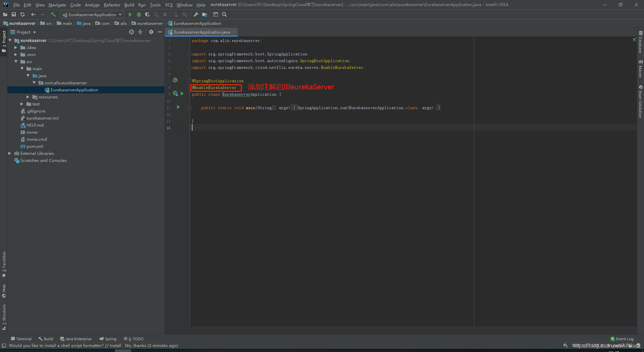Open the Database side panel
The image size is (644, 352).
coord(640,42)
